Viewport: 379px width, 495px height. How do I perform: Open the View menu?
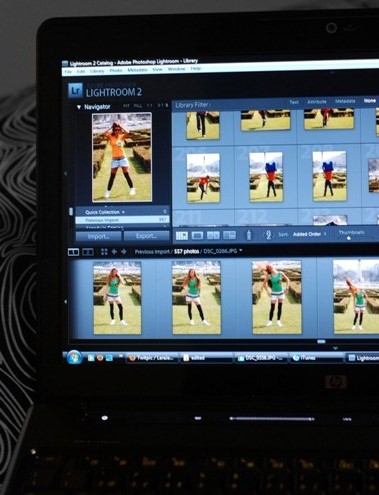157,69
